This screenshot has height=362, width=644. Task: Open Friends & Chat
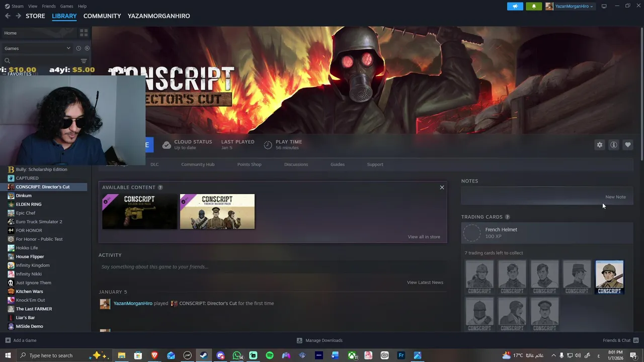pyautogui.click(x=620, y=340)
